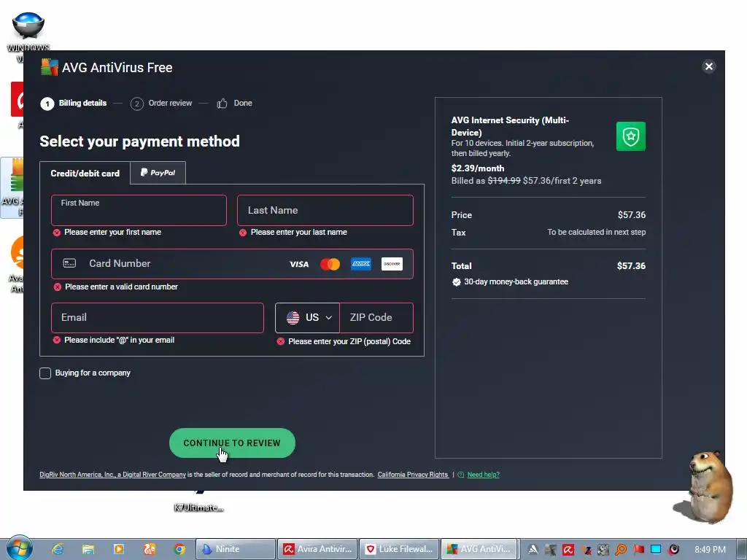
Task: Click the 30-day money-back guarantee badge icon
Action: tap(457, 282)
